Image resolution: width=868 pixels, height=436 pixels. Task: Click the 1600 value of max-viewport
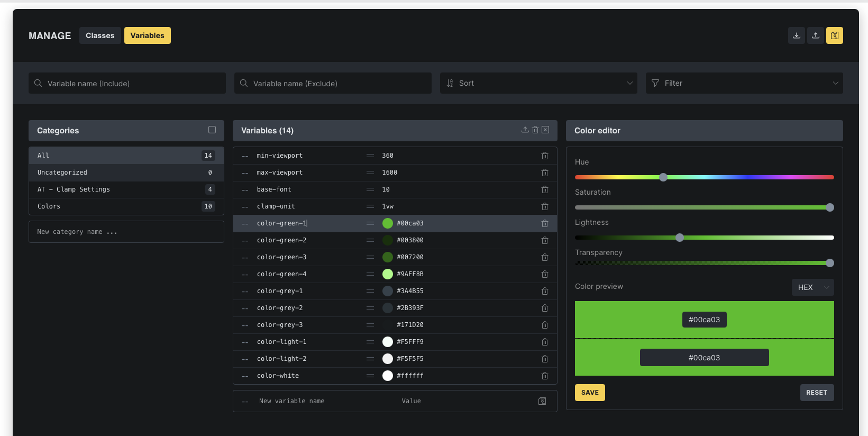(x=390, y=172)
